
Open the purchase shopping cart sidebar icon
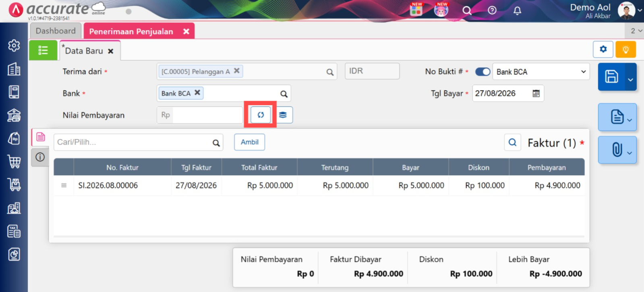tap(14, 162)
